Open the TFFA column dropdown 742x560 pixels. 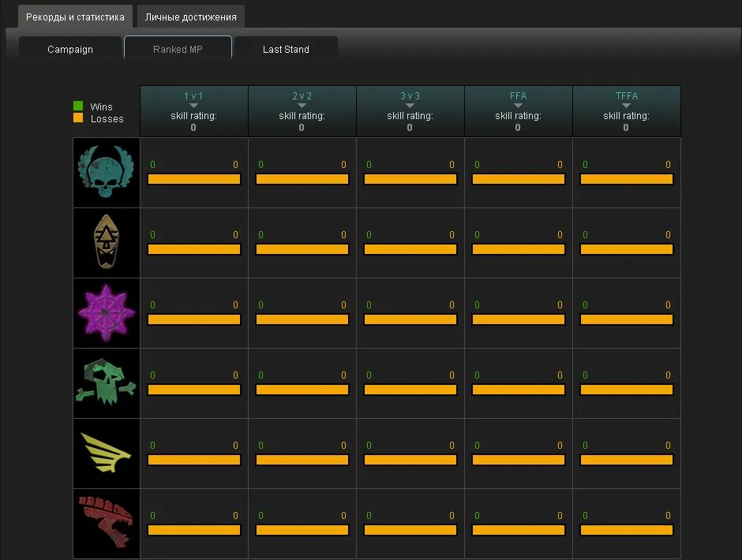coord(626,106)
